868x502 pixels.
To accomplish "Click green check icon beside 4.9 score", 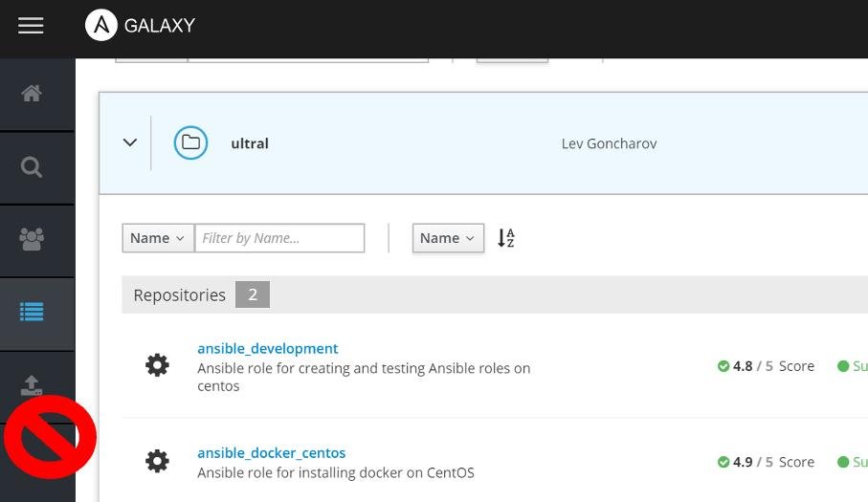I will (x=723, y=462).
